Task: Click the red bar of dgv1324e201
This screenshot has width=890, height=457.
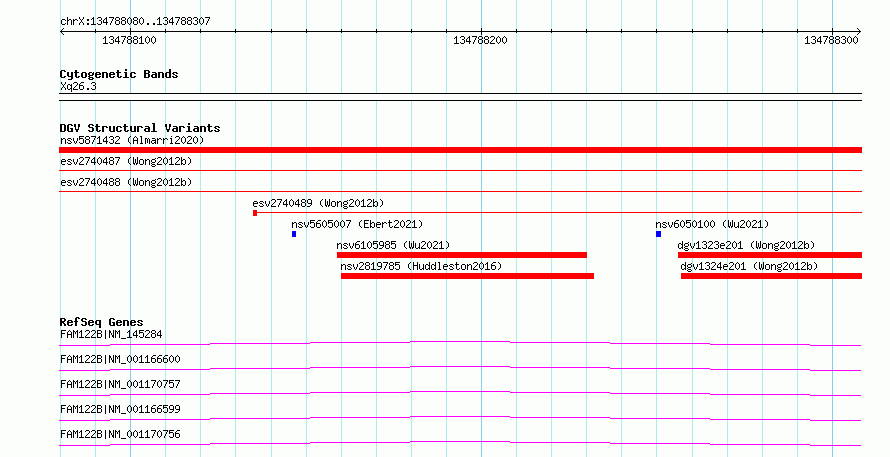Action: (771, 276)
